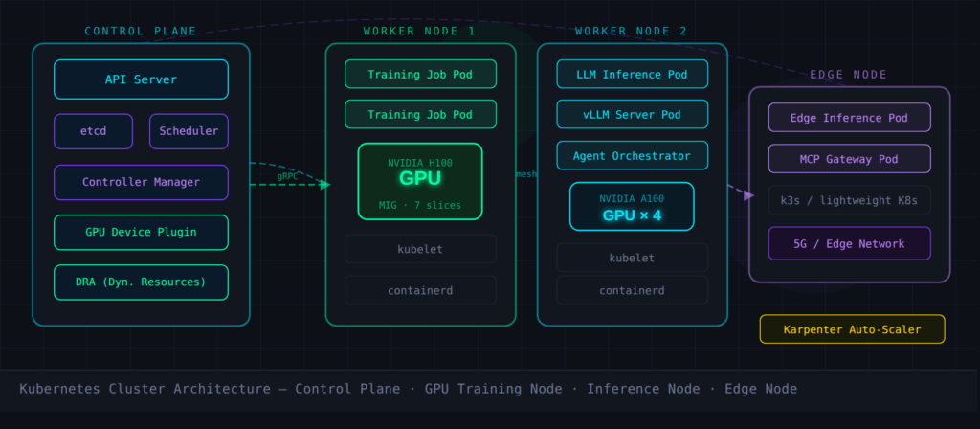Click containerd in Worker Node 1
The height and width of the screenshot is (429, 980).
click(420, 290)
